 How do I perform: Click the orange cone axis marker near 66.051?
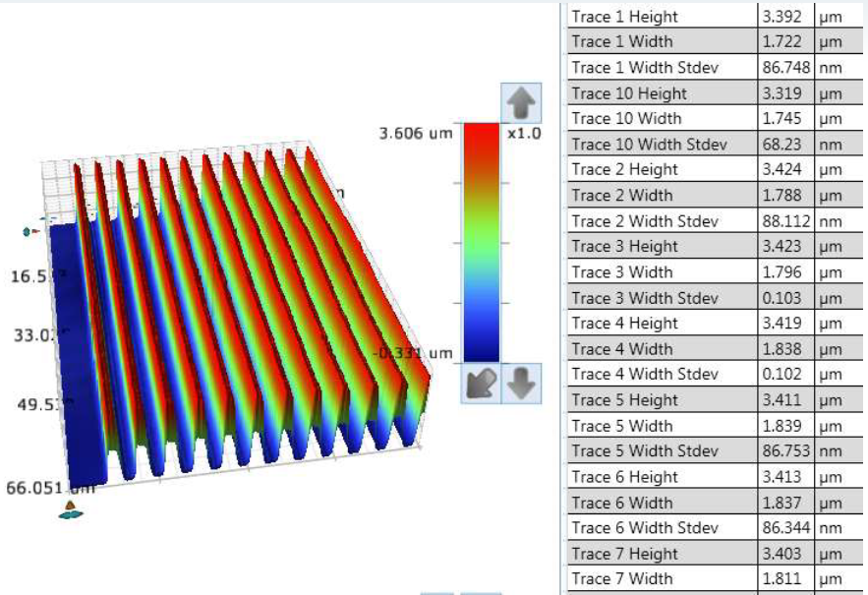coord(70,505)
